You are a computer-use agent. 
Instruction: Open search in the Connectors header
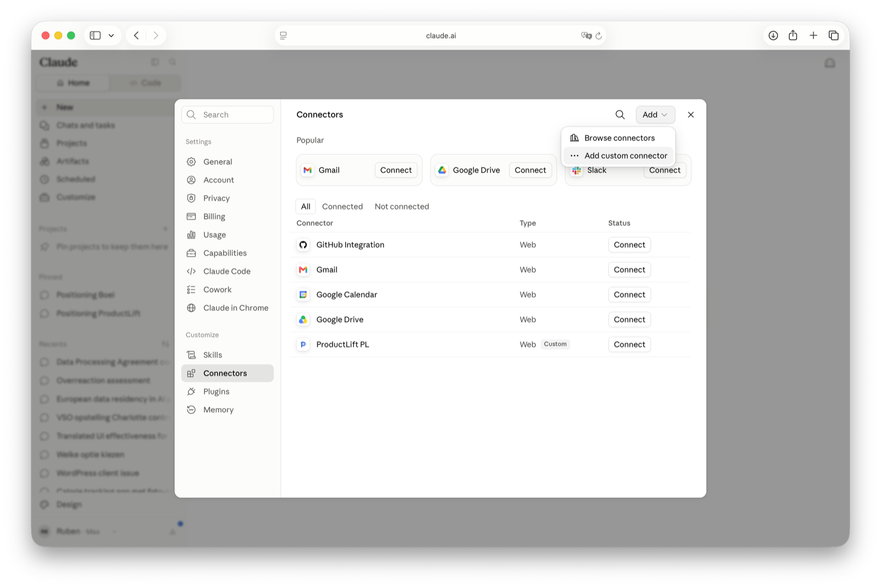click(620, 115)
